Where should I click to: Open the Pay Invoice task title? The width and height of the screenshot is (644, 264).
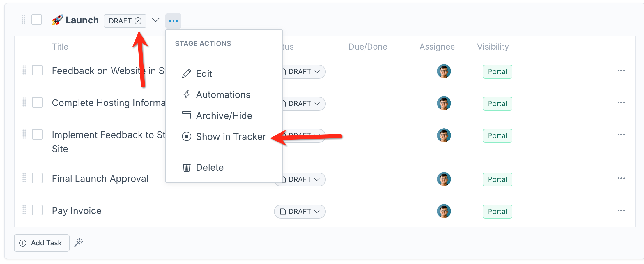77,211
